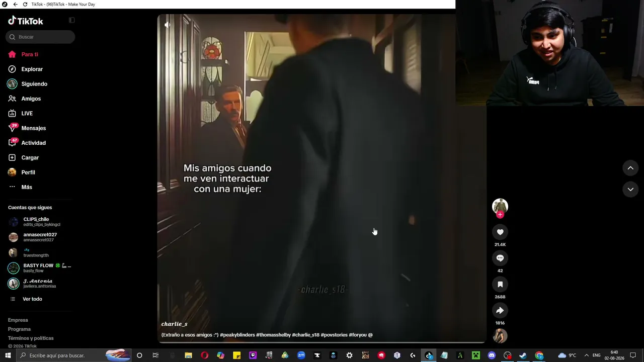Open the charlie_s username on the video
This screenshot has width=644, height=362.
coord(174,324)
